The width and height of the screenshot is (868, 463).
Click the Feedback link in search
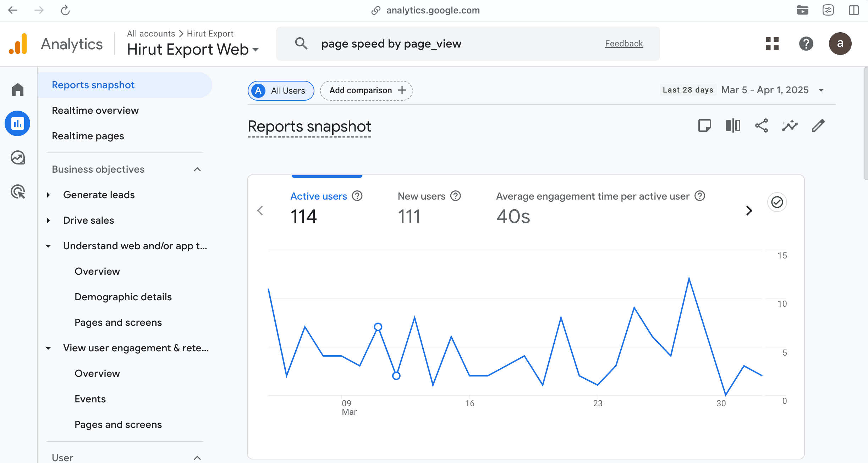point(624,44)
